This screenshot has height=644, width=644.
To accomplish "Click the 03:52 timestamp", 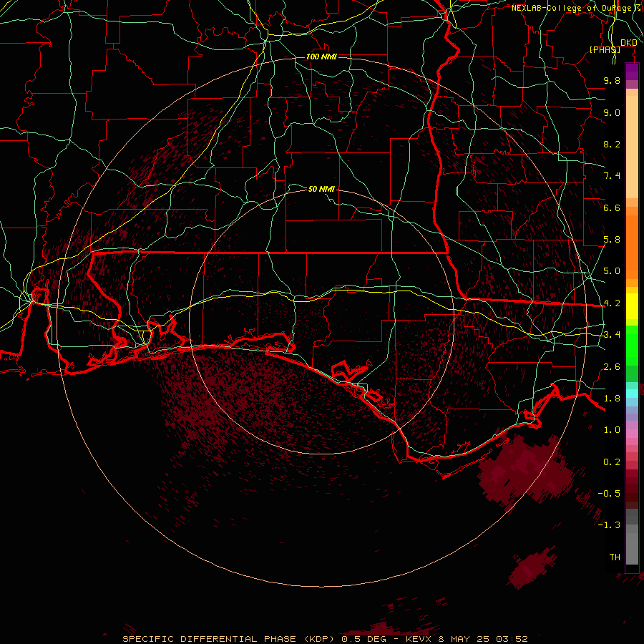I will (x=512, y=639).
